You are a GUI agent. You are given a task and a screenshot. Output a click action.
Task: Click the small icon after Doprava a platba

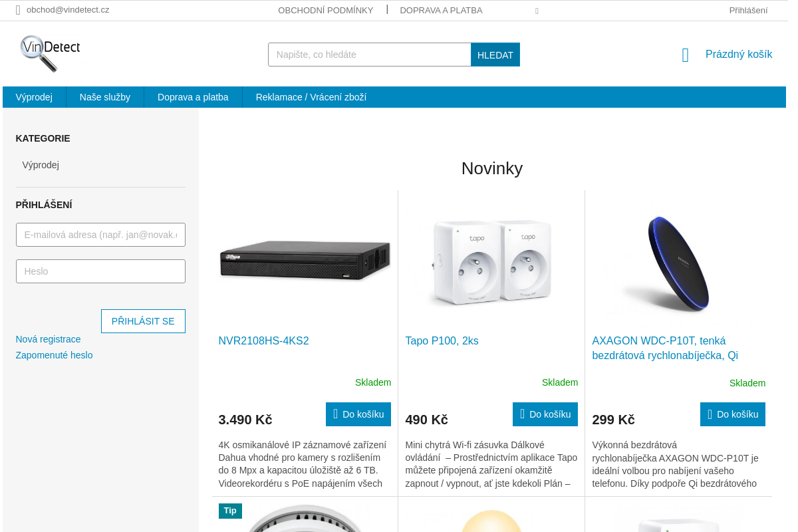click(537, 11)
